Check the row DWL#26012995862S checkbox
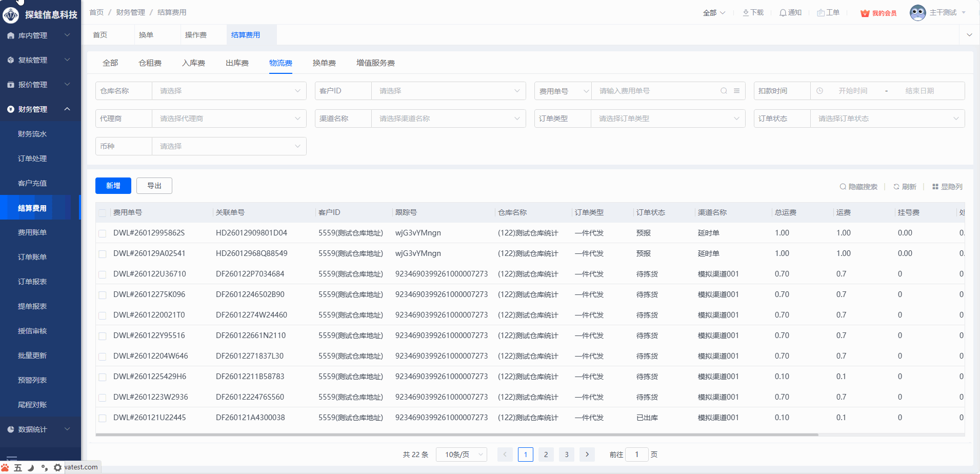This screenshot has height=474, width=980. coord(103,233)
